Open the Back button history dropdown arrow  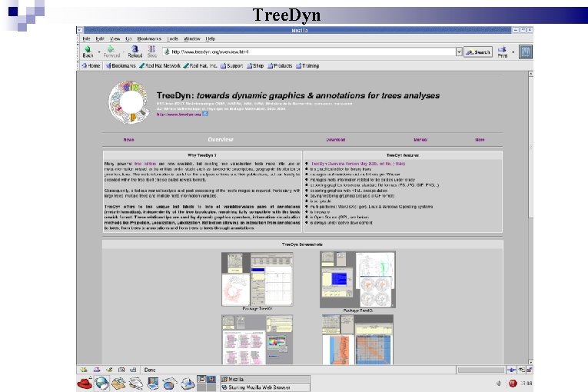tap(99, 51)
